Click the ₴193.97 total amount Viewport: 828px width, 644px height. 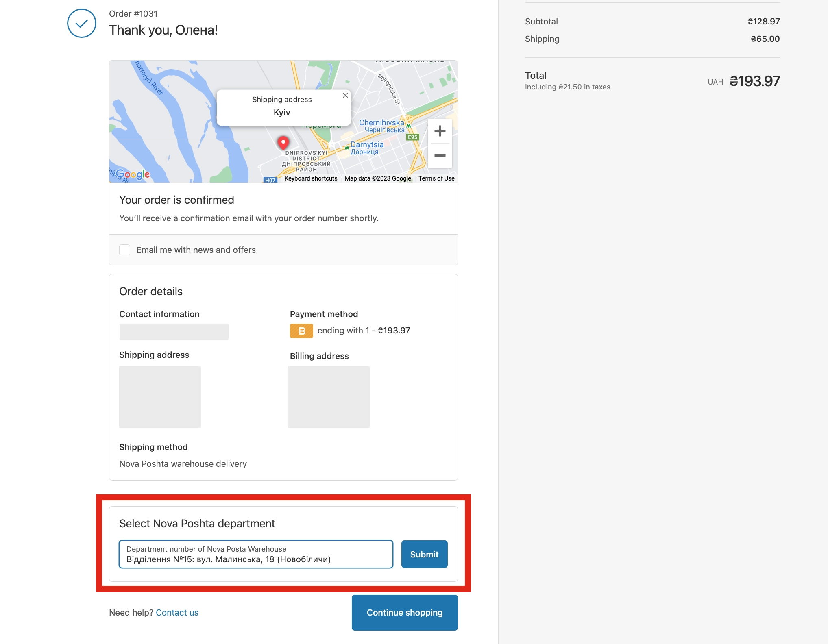(x=754, y=81)
